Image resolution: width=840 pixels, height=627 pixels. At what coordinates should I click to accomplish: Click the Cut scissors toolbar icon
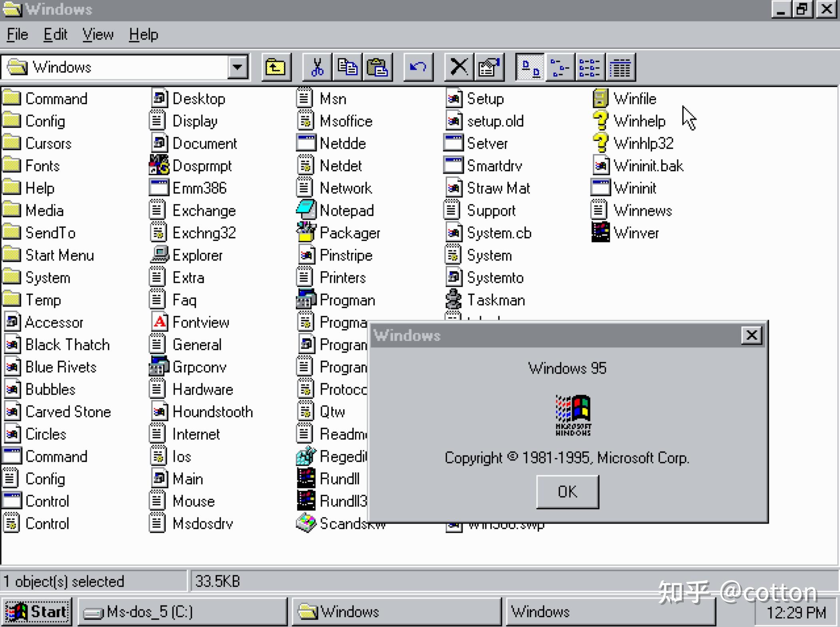[x=317, y=67]
